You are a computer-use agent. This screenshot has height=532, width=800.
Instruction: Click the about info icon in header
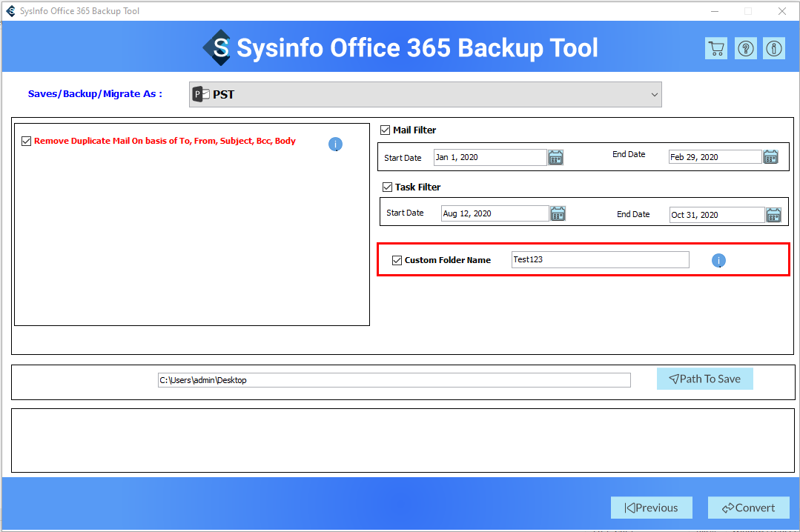[774, 49]
